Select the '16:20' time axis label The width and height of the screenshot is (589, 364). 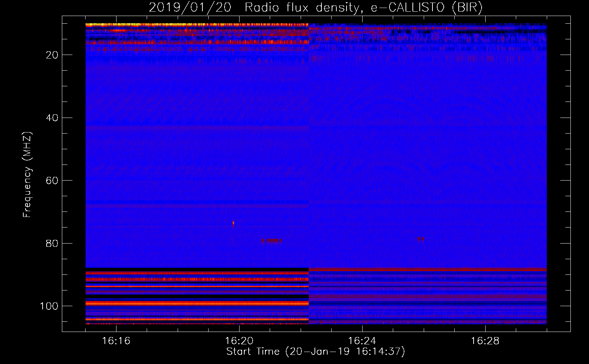click(x=239, y=341)
